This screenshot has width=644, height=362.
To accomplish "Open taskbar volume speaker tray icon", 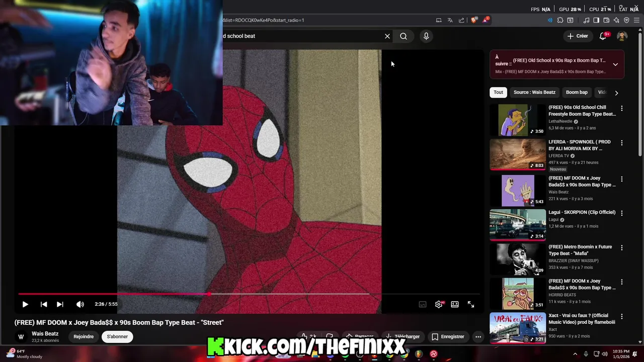I will point(605,354).
